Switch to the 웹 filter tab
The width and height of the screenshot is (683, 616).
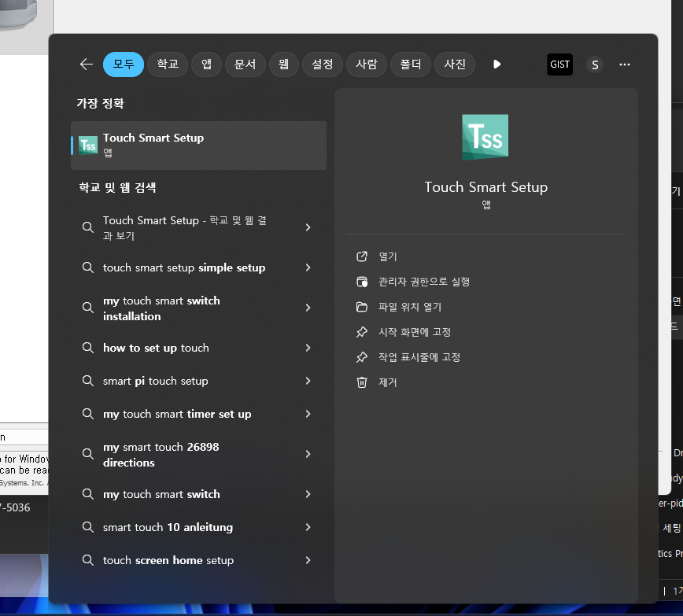283,65
